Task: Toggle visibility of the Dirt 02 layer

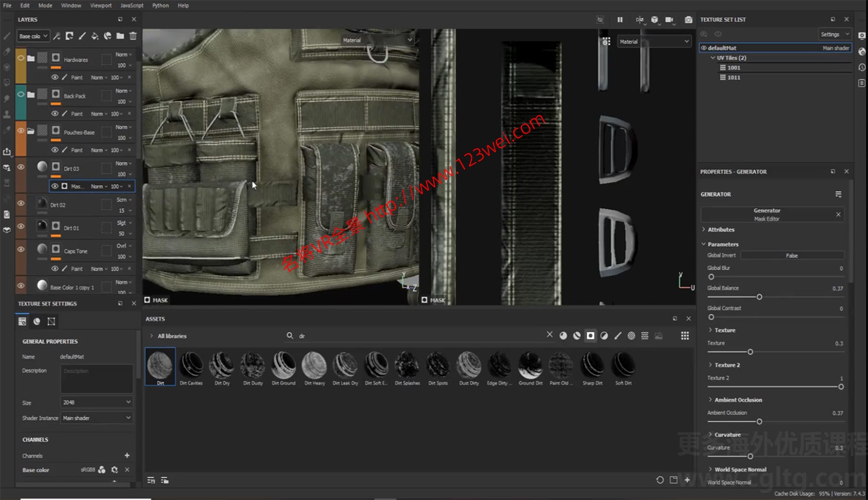Action: coord(20,204)
